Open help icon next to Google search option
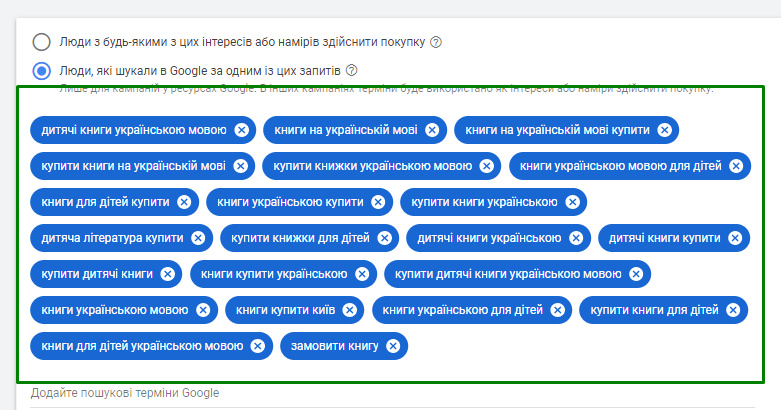This screenshot has height=410, width=781. tap(352, 71)
